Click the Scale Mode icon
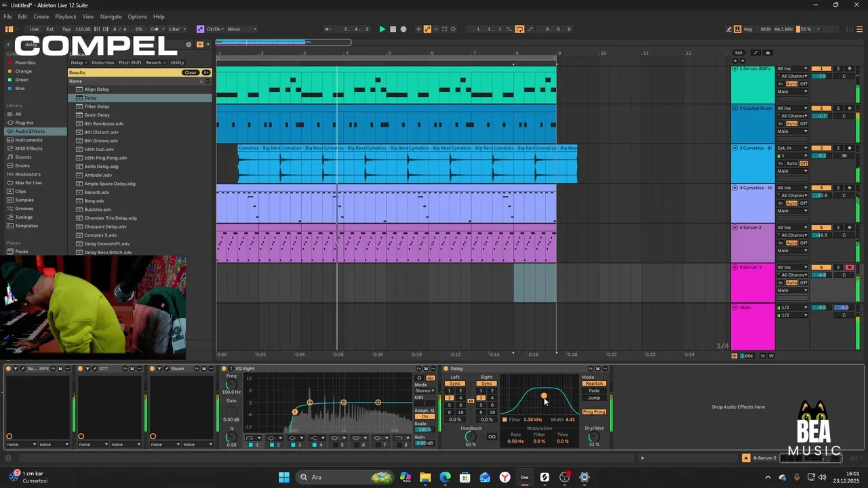 [200, 29]
